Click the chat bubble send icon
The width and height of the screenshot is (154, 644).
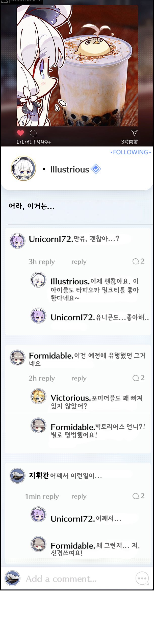142,578
